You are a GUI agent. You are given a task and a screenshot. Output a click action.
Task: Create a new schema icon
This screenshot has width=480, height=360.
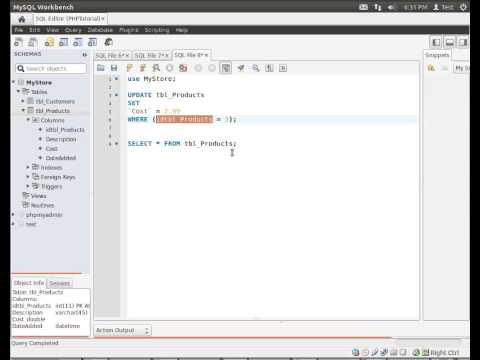click(49, 42)
